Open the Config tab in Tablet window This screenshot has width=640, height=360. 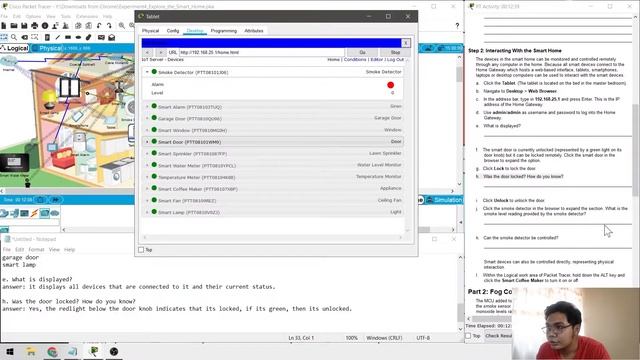(173, 31)
